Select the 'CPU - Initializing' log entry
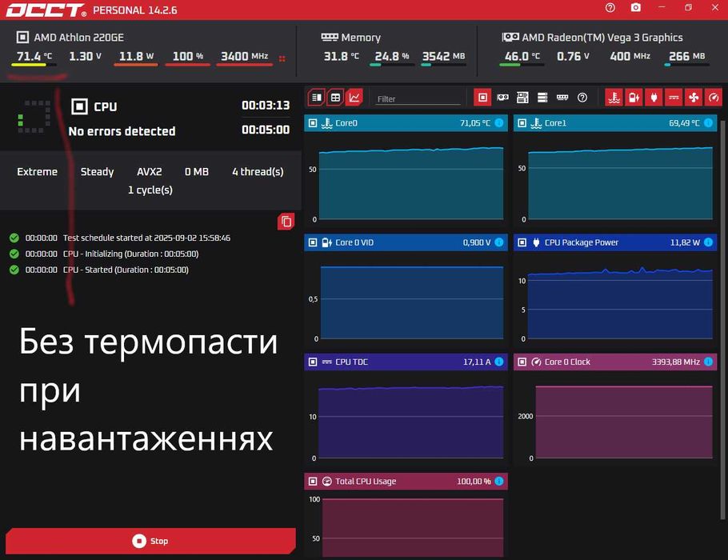The height and width of the screenshot is (560, 728). point(104,254)
